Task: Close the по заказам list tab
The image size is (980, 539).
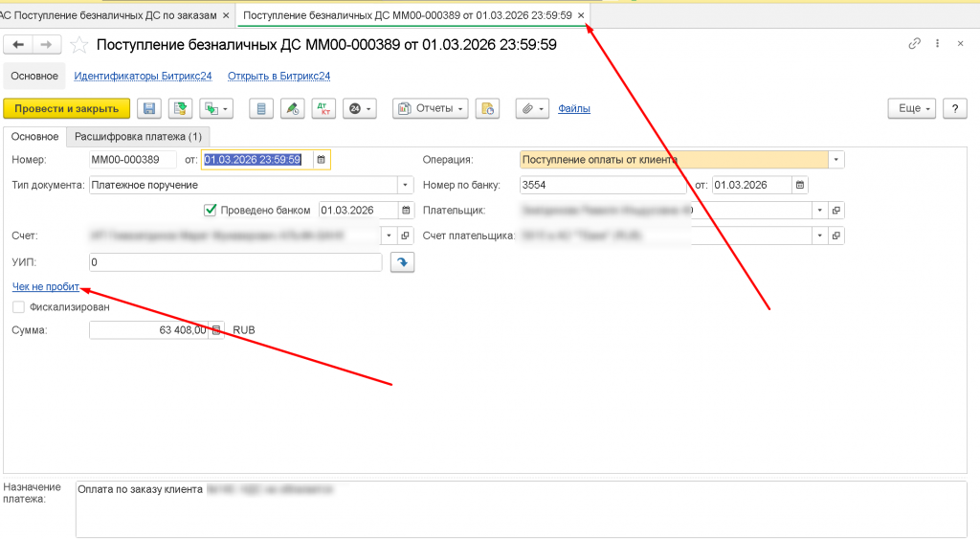Action: 226,15
